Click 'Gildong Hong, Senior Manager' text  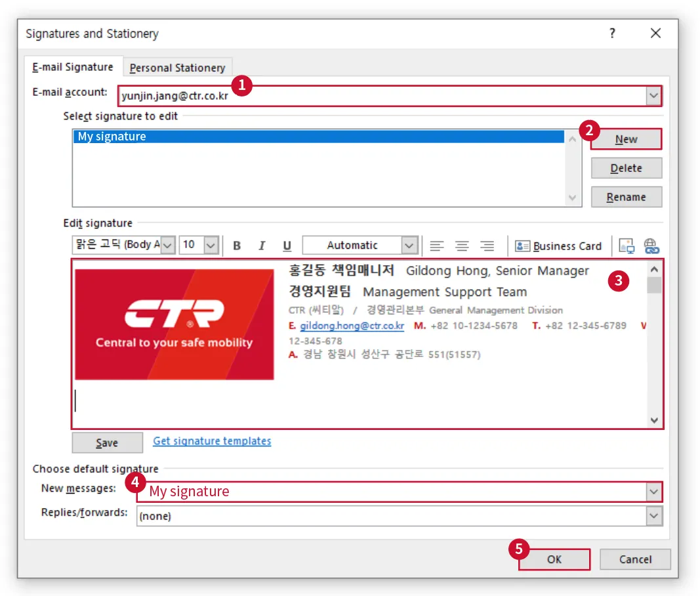(x=497, y=270)
